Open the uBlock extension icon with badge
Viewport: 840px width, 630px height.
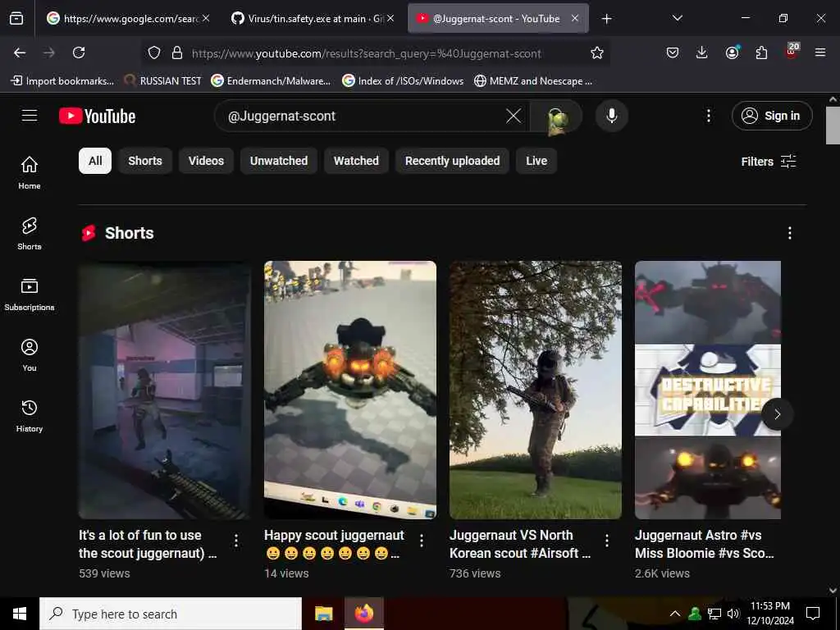coord(792,52)
